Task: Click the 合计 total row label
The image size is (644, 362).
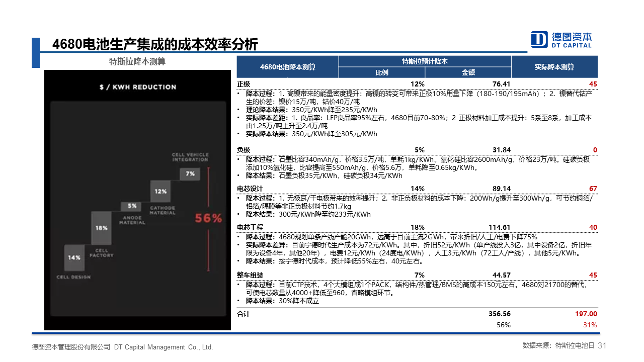Action: pyautogui.click(x=244, y=314)
